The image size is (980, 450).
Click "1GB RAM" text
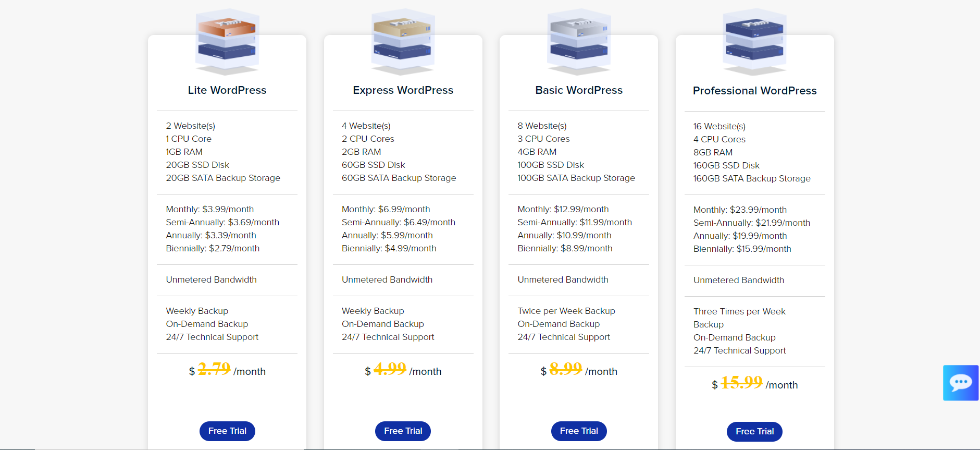pyautogui.click(x=184, y=152)
